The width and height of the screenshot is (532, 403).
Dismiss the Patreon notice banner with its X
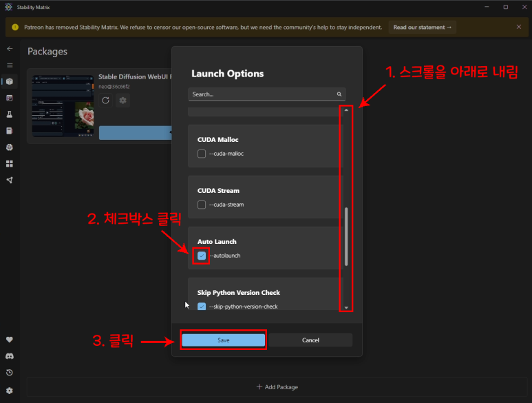click(519, 27)
